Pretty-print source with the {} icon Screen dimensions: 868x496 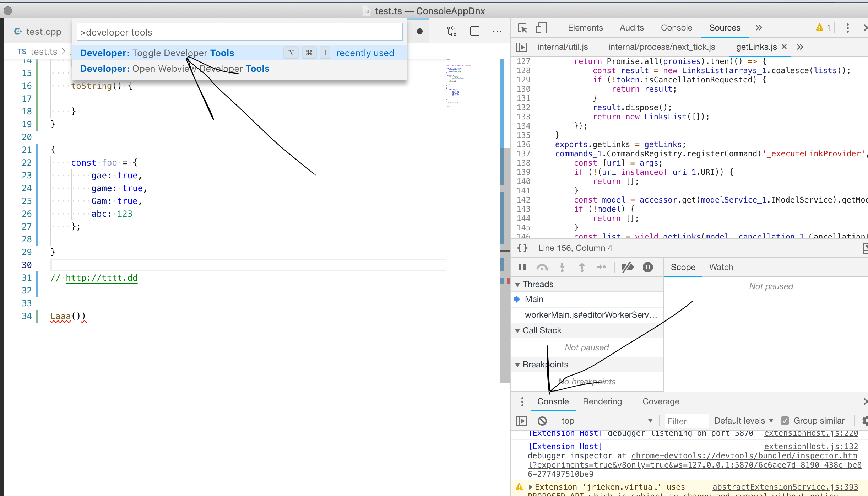tap(522, 248)
